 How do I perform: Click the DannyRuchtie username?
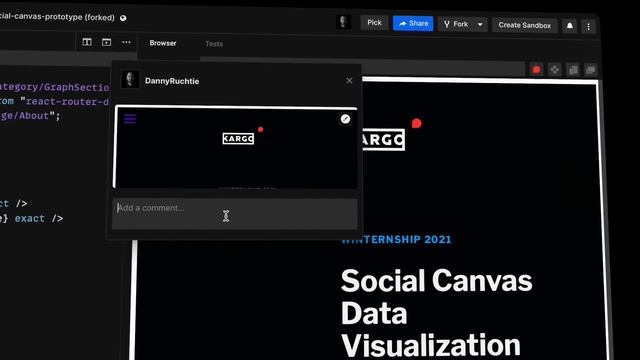(x=172, y=81)
